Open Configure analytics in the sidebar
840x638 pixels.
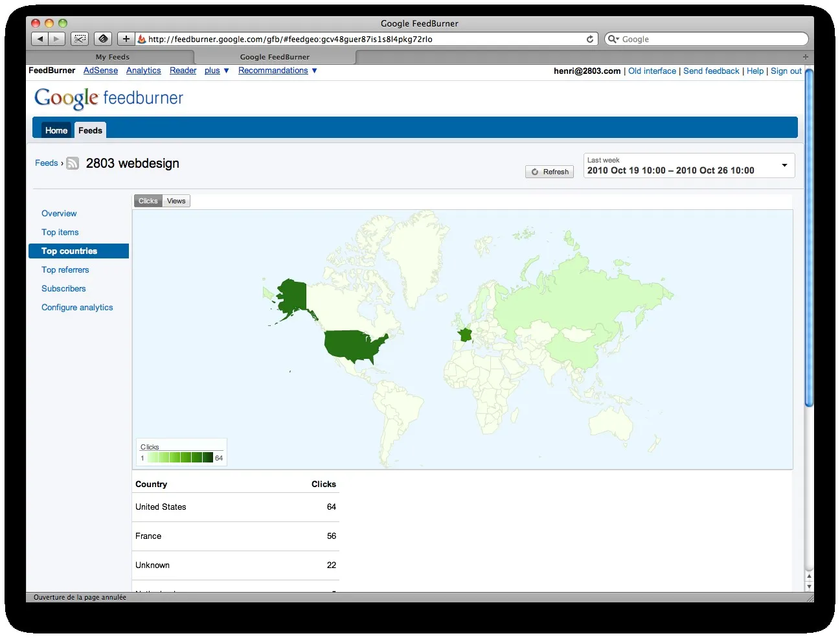77,308
